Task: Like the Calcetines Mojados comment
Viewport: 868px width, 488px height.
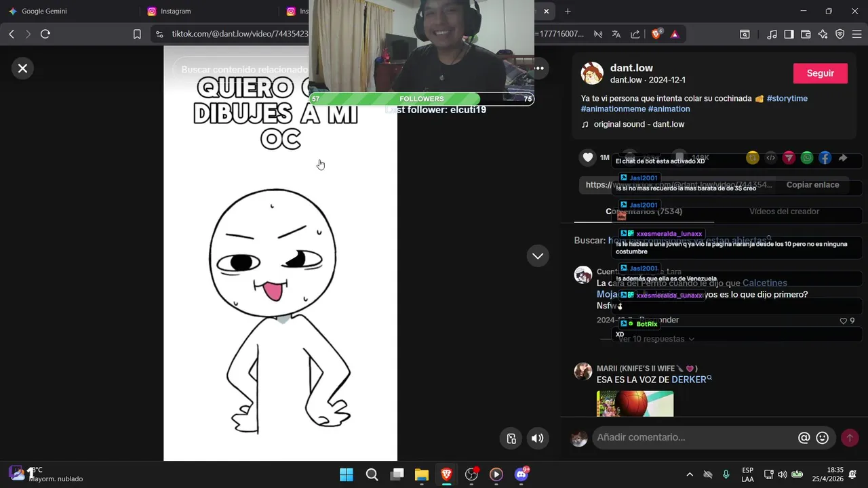Action: (x=844, y=321)
